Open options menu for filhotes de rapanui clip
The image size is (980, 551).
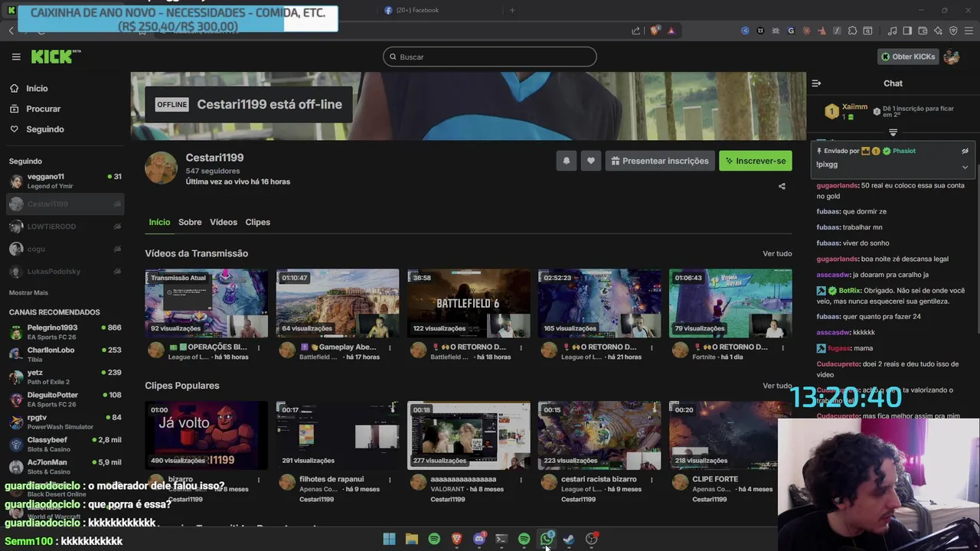click(x=390, y=480)
